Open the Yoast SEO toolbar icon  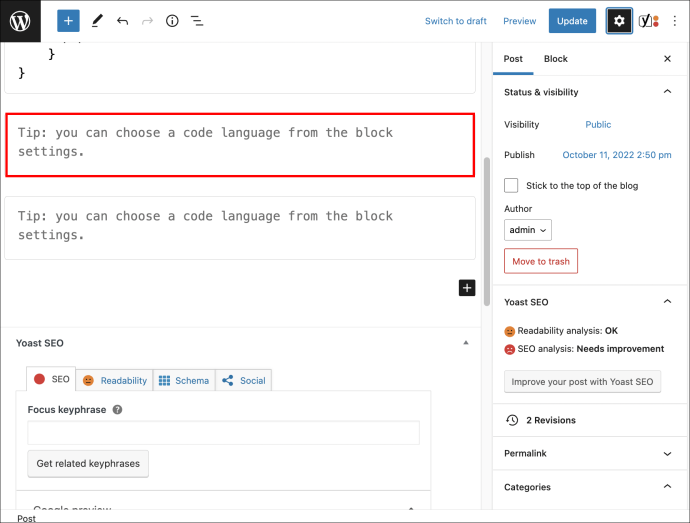click(x=649, y=21)
